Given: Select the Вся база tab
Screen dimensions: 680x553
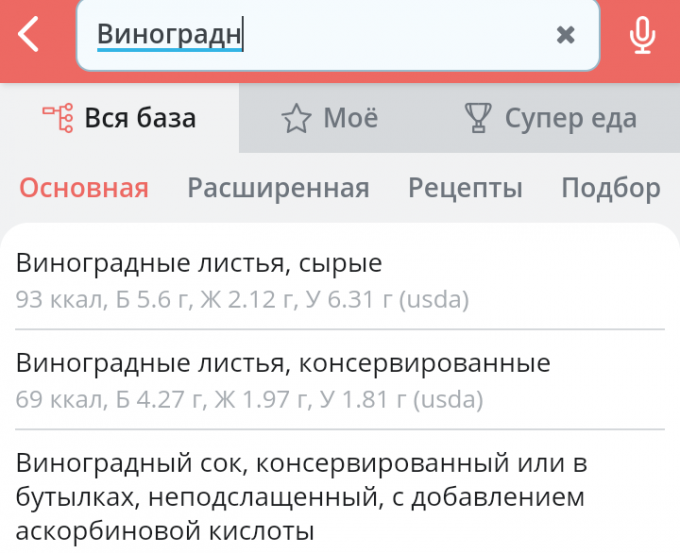Looking at the screenshot, I should click(x=119, y=118).
